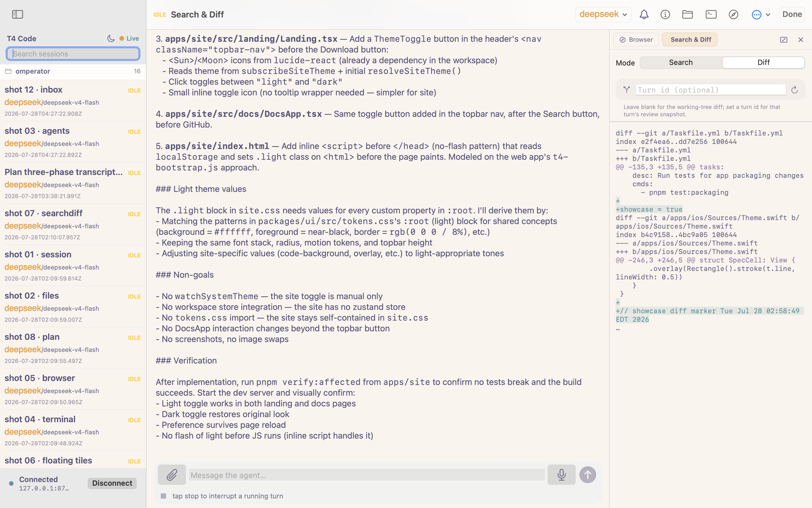Focus the Message the agent input
The image size is (812, 508).
coord(367,475)
